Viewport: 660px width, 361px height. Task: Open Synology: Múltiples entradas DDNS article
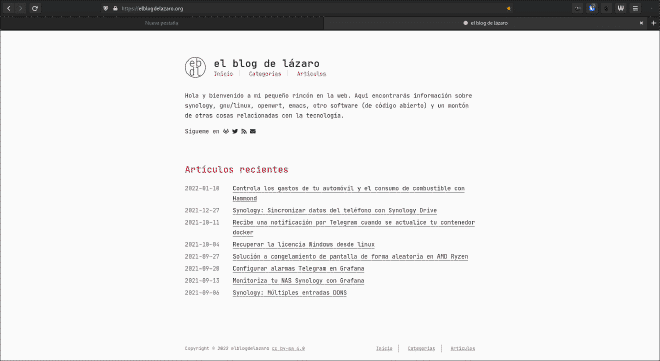tap(290, 293)
